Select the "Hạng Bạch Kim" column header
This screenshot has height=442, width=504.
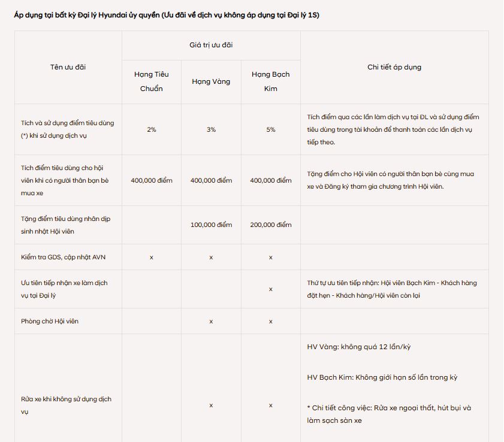pyautogui.click(x=270, y=81)
